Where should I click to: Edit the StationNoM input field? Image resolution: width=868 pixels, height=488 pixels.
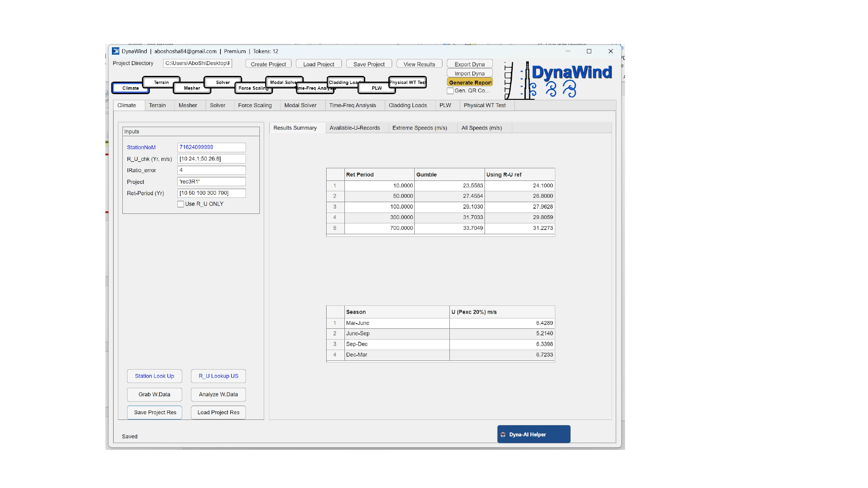pos(211,147)
